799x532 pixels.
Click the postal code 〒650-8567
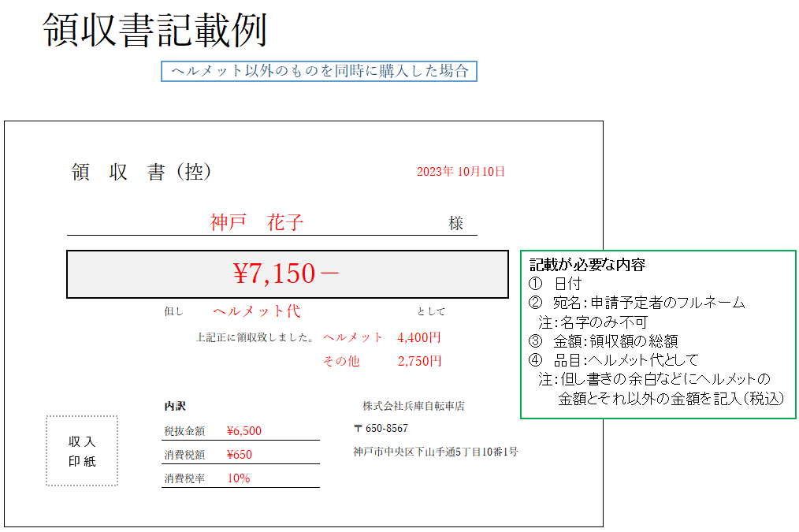[381, 429]
